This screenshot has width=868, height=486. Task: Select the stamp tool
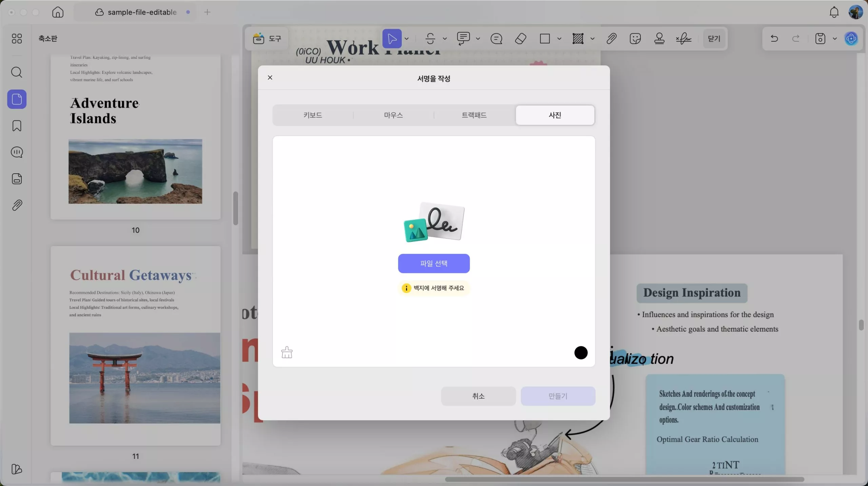pyautogui.click(x=659, y=39)
